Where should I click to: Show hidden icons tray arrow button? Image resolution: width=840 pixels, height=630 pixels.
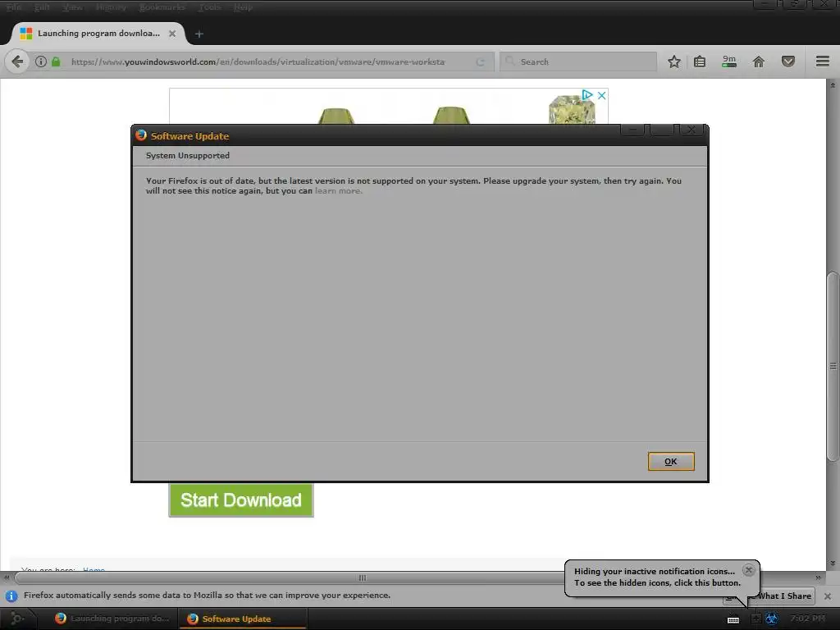[756, 619]
